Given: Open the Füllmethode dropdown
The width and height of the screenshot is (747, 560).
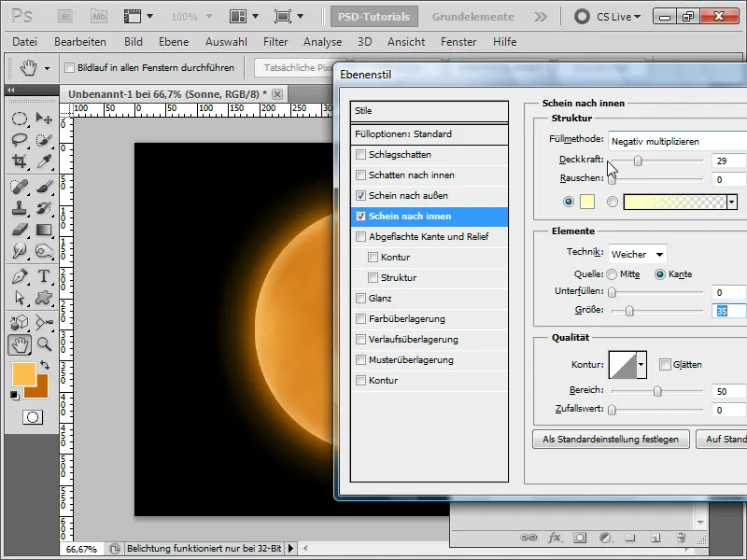Looking at the screenshot, I should (x=678, y=141).
